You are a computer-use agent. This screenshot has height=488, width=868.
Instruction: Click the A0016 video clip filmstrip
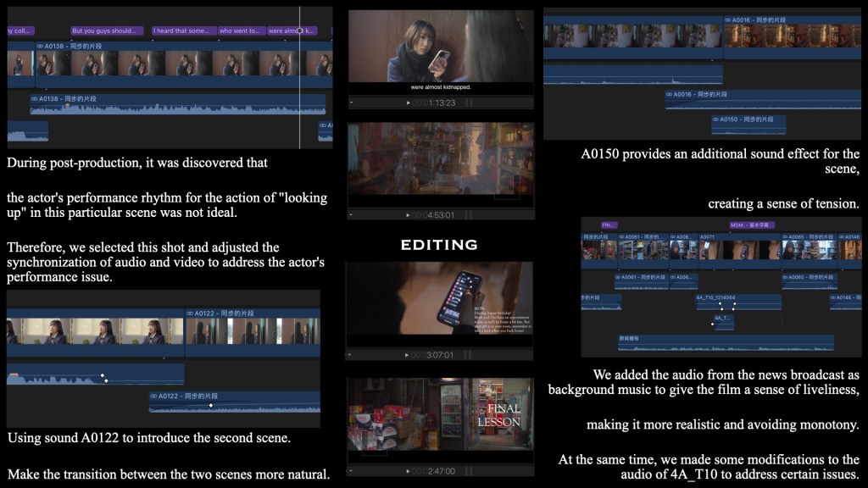(x=791, y=38)
